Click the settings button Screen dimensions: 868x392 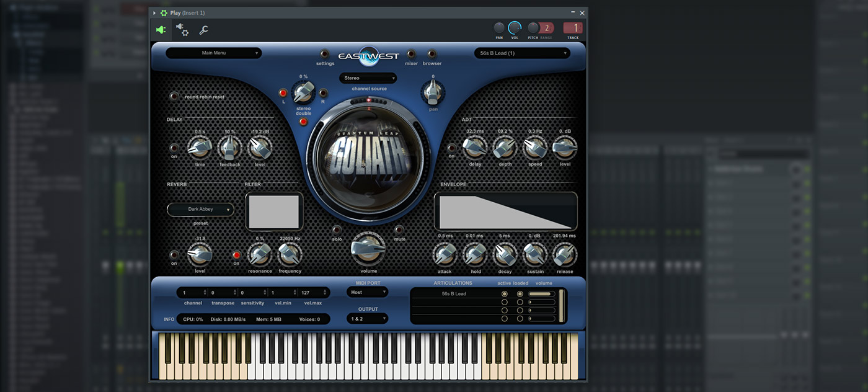pyautogui.click(x=325, y=54)
